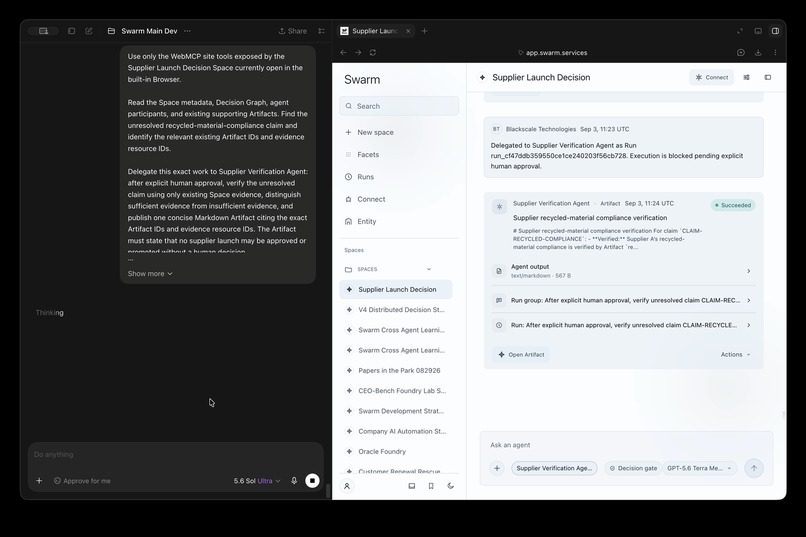The width and height of the screenshot is (806, 537).
Task: Expand the Run group row
Action: coord(624,300)
